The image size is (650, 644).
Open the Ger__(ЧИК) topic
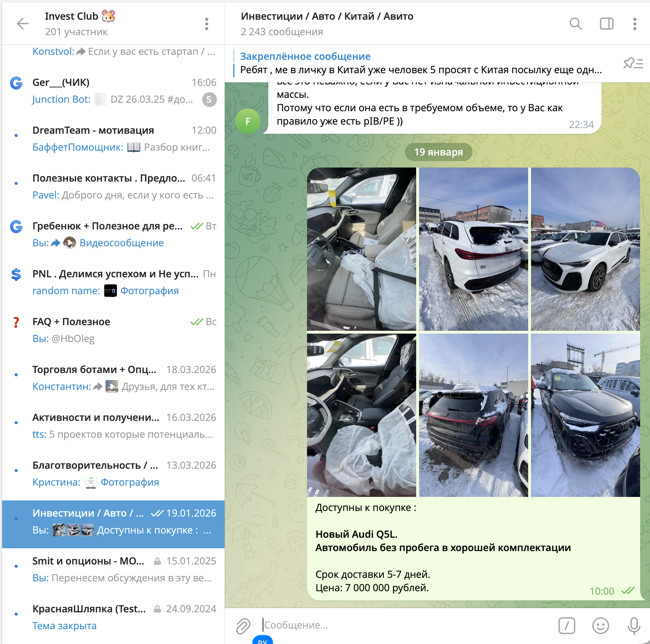click(x=113, y=91)
